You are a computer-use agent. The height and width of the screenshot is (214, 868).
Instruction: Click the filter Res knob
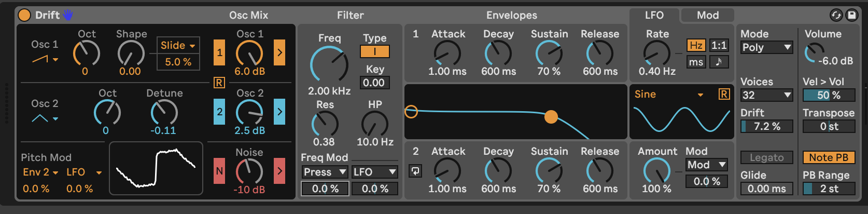tap(325, 124)
